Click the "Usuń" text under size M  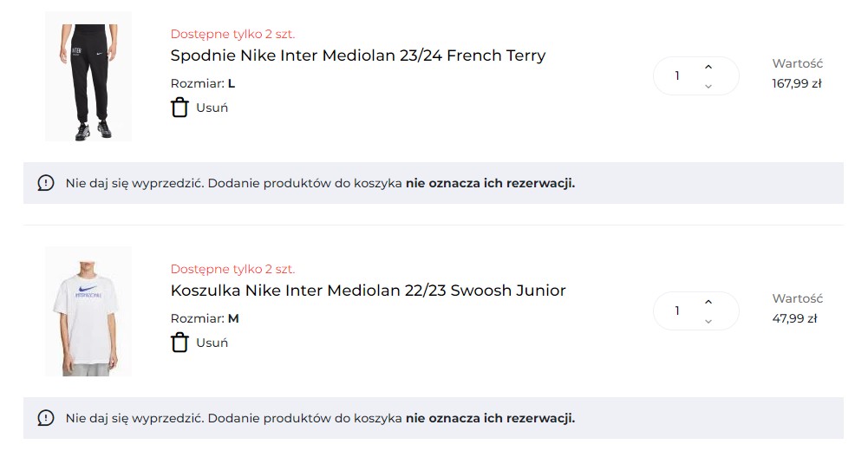coord(212,342)
